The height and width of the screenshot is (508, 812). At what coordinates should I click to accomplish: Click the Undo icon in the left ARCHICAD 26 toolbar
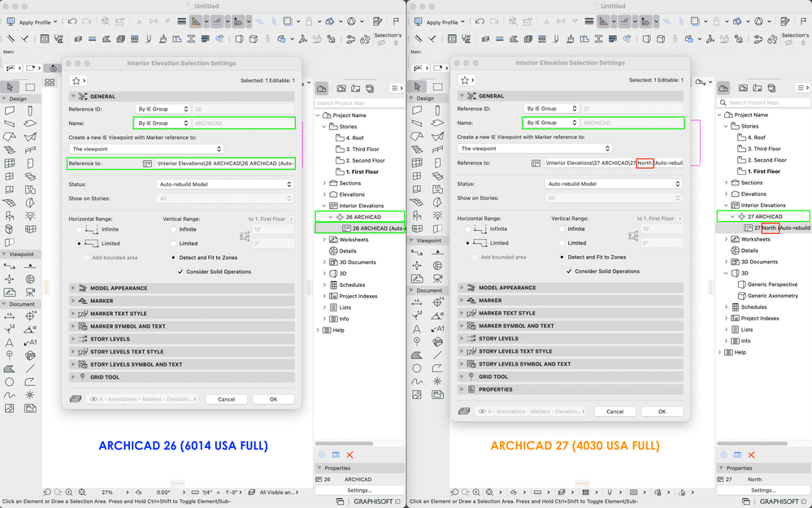click(x=72, y=22)
